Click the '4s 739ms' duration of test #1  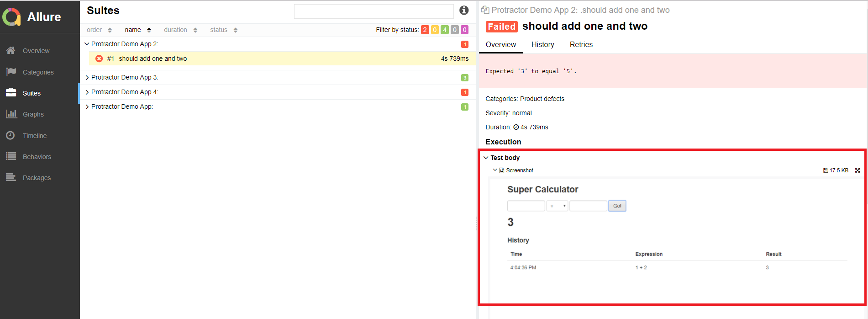tap(455, 58)
